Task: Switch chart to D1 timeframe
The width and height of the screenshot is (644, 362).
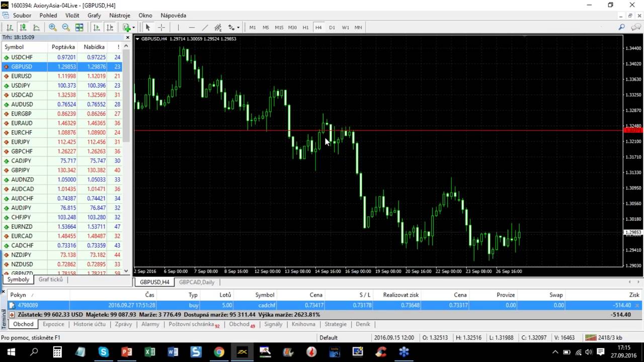Action: point(332,28)
